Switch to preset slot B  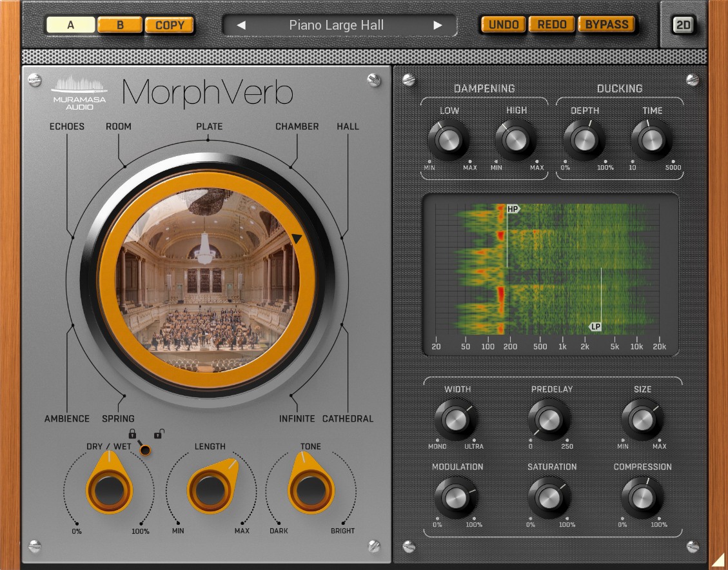click(x=119, y=25)
